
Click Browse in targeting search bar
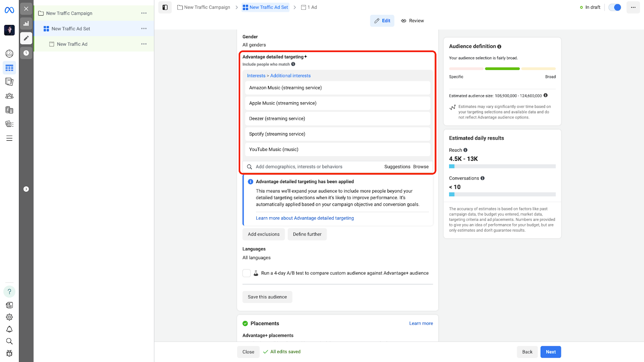(x=421, y=167)
